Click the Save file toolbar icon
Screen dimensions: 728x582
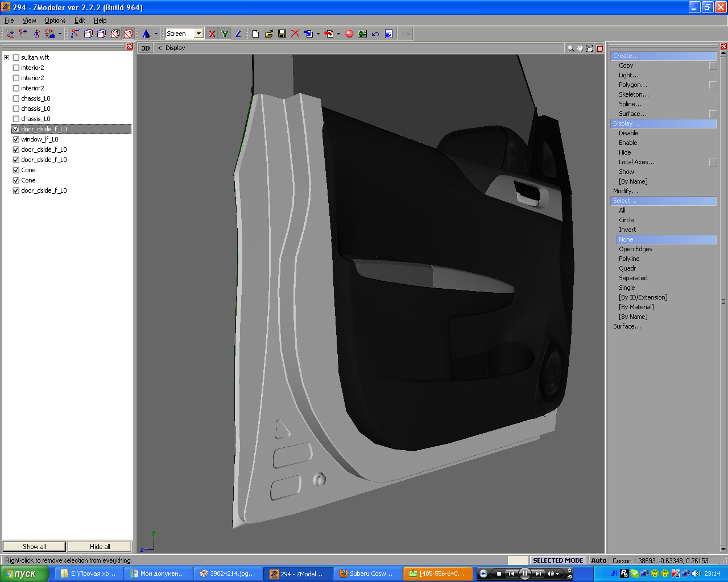(x=282, y=34)
